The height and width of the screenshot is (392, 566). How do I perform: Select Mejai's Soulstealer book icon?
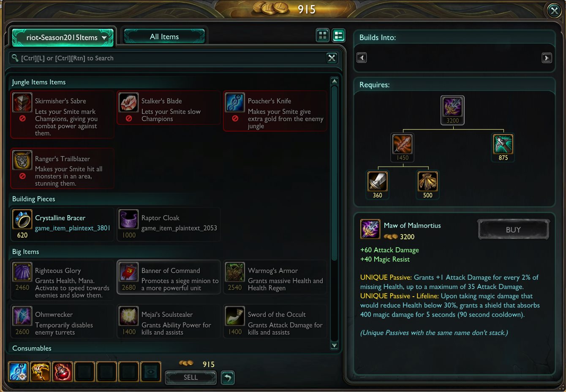[128, 316]
